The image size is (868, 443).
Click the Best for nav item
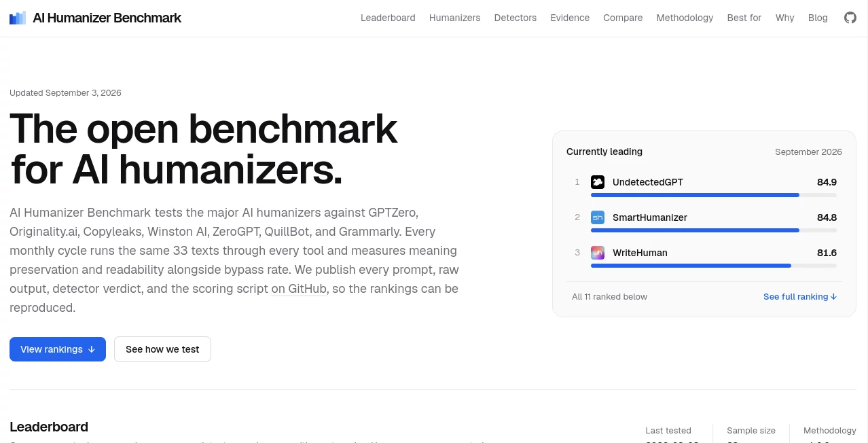(744, 18)
